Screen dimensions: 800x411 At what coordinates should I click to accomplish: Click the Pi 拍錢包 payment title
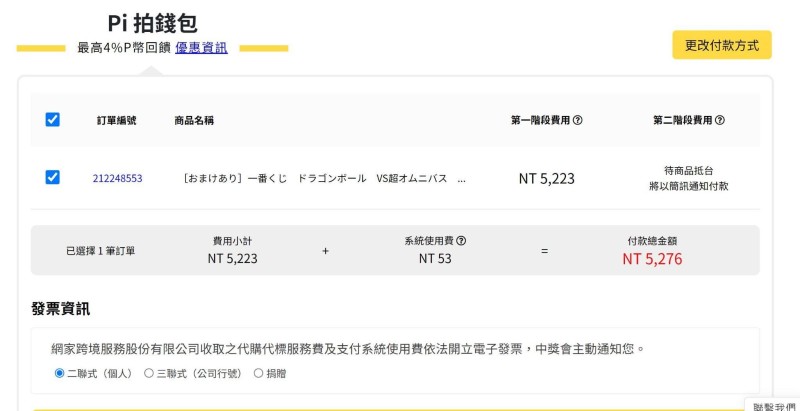click(152, 24)
